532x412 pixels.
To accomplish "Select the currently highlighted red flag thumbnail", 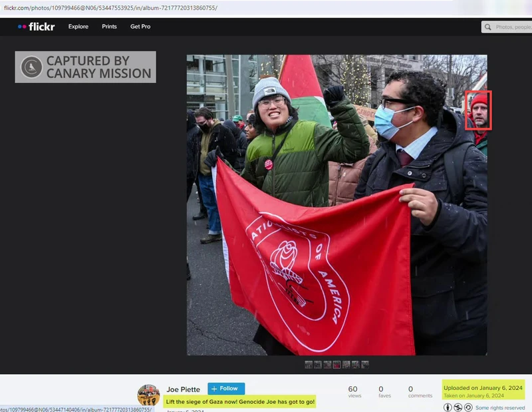I will click(x=336, y=365).
